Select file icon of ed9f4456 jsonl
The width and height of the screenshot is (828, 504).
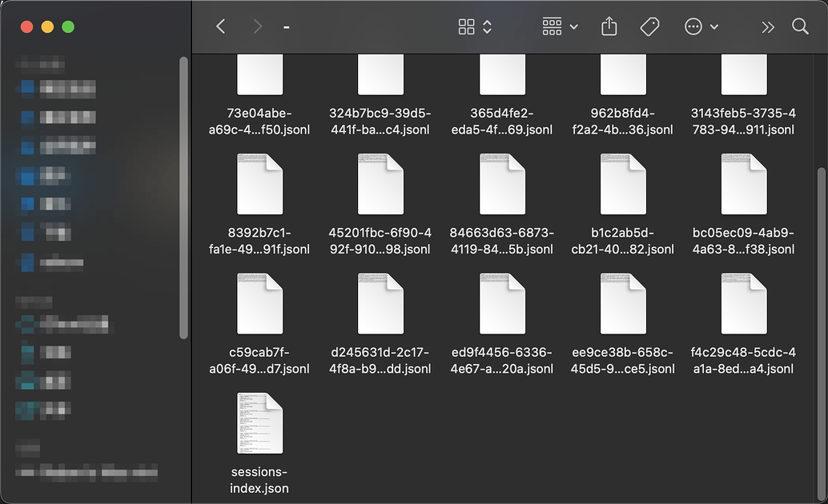[502, 303]
